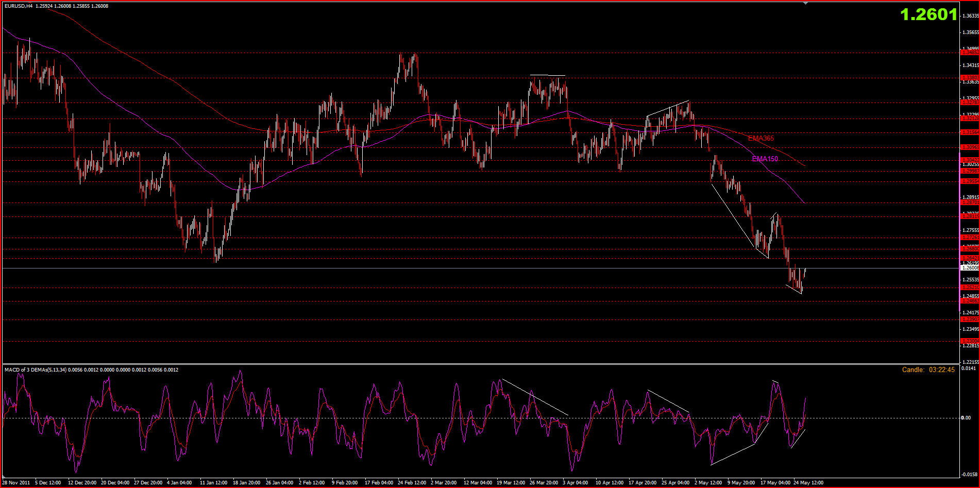The image size is (980, 488).
Task: Click the 1.32128 red price level label
Action: click(970, 119)
